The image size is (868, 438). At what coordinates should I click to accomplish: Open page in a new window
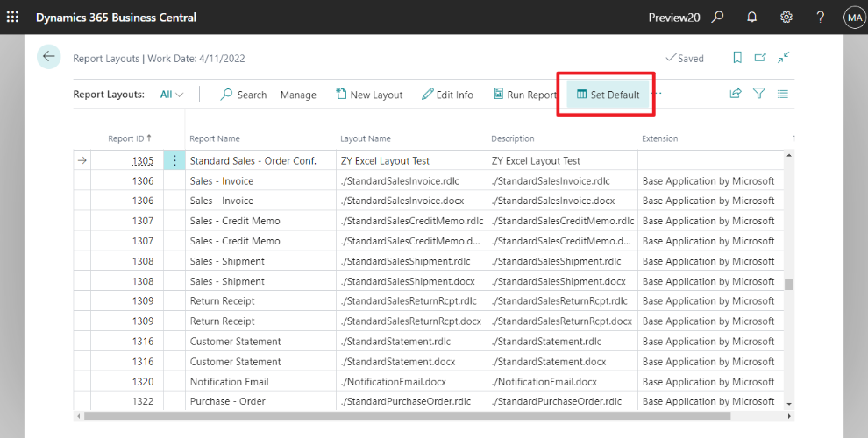tap(760, 58)
